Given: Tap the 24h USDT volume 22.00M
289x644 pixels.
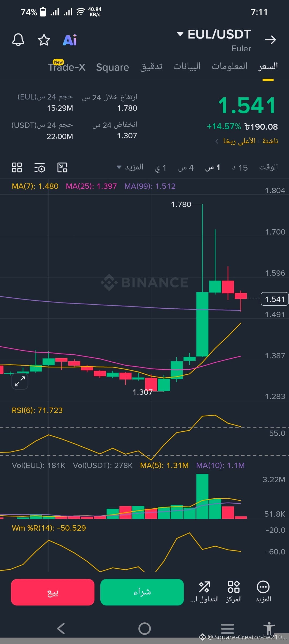Looking at the screenshot, I should [x=60, y=136].
